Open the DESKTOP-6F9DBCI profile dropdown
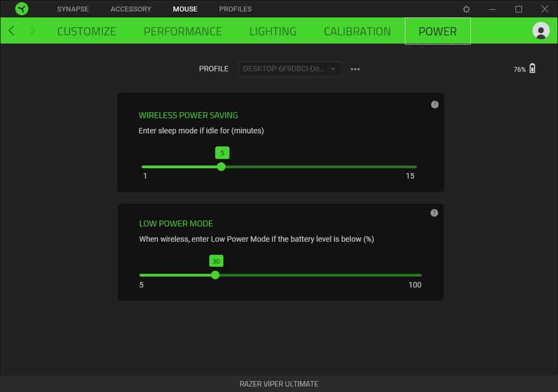558x392 pixels. click(x=289, y=69)
